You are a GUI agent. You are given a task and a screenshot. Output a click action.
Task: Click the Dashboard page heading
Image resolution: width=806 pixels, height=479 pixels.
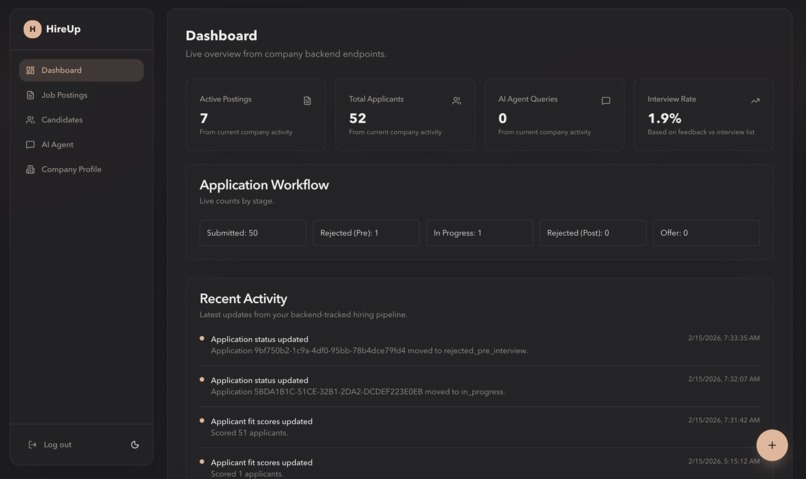[221, 35]
